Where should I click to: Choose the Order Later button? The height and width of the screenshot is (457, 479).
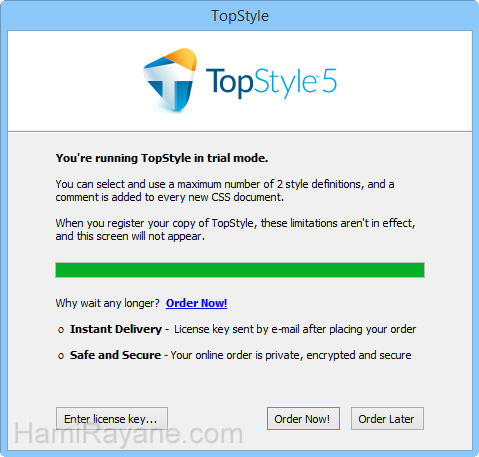tap(387, 419)
